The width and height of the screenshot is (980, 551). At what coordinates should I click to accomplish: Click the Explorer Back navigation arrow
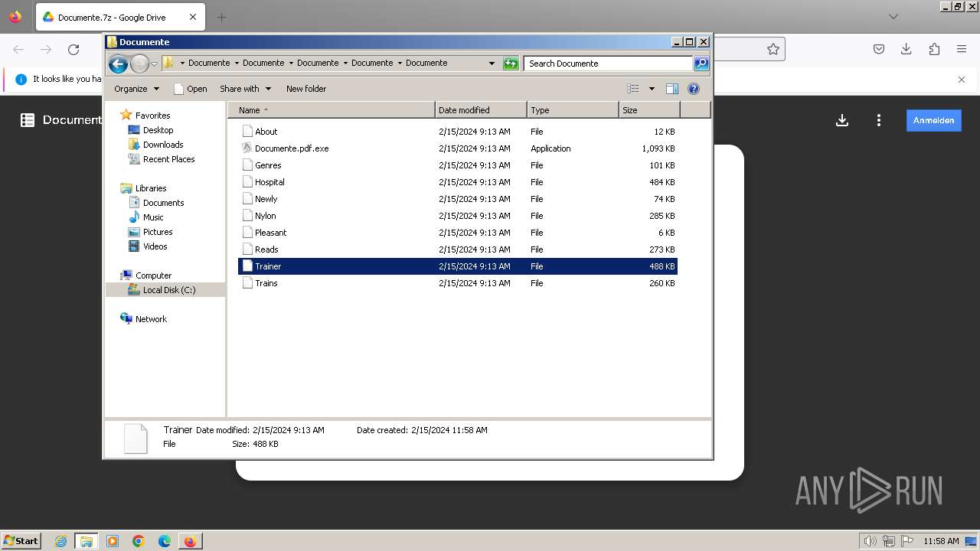(x=118, y=64)
